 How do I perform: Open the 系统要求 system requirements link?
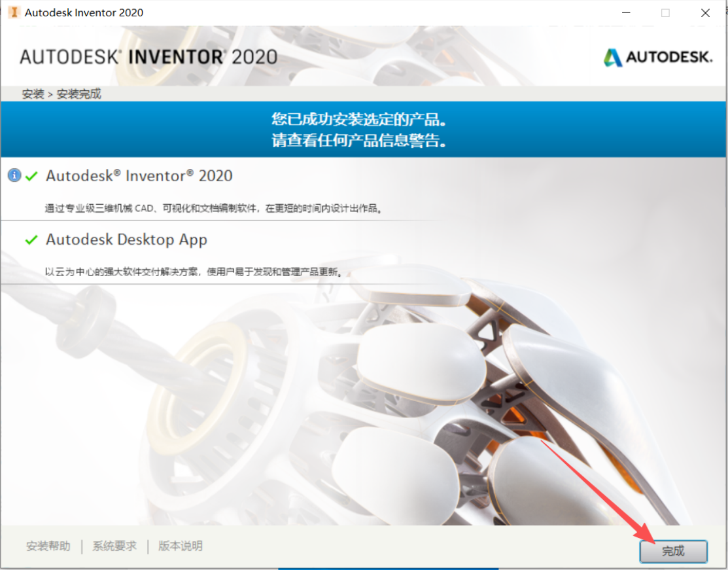tap(114, 546)
